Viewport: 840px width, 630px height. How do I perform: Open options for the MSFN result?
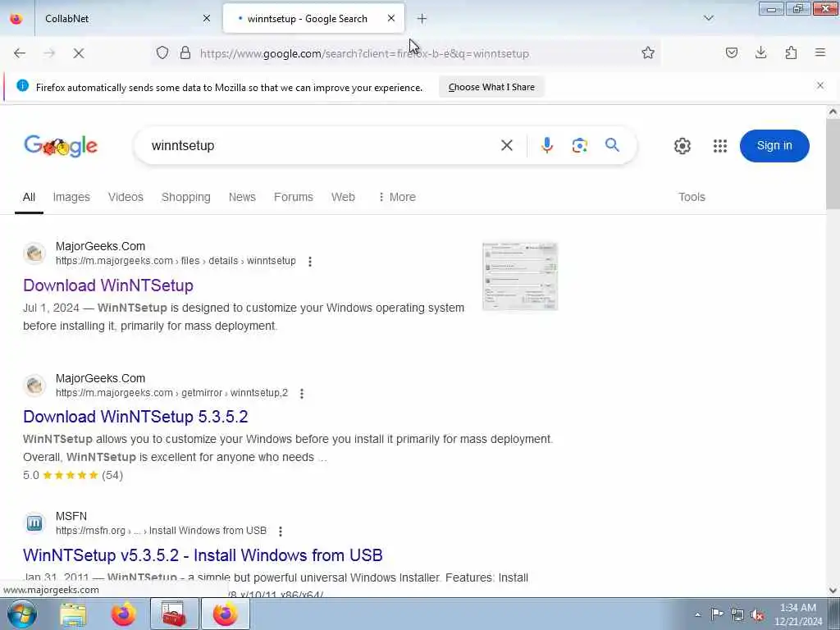pyautogui.click(x=281, y=531)
